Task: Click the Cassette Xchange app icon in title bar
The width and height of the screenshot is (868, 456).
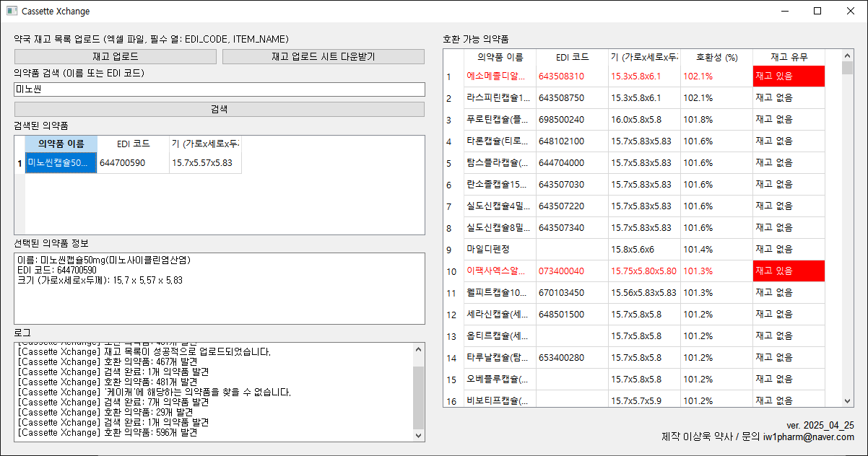Action: (11, 11)
